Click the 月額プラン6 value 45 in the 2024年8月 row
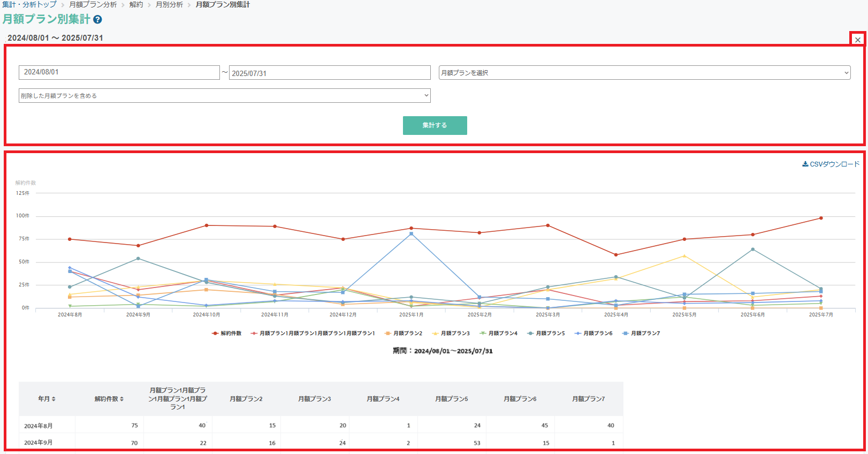Screen dimensions: 868x454 pos(545,426)
